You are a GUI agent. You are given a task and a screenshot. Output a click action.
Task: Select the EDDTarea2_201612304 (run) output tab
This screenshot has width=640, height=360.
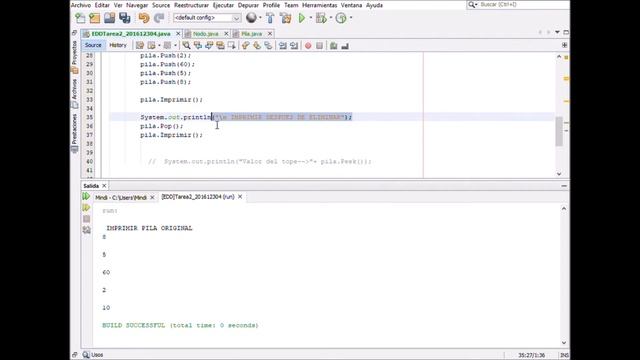(198, 197)
